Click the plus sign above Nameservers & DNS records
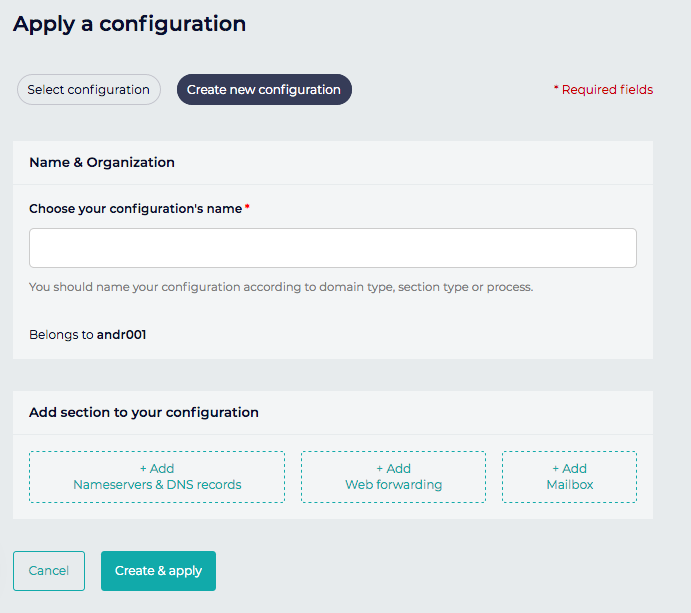This screenshot has height=613, width=691. [142, 469]
